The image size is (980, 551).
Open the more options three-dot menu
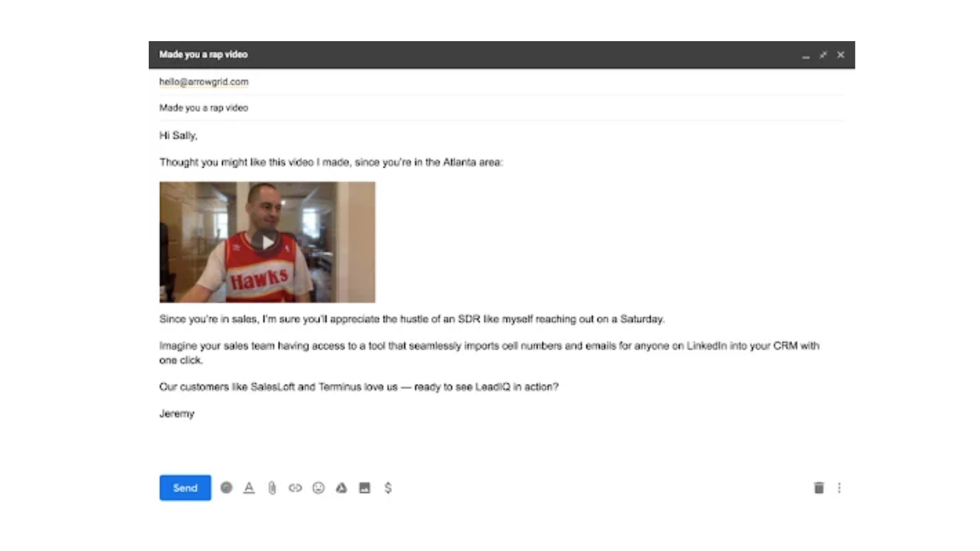tap(839, 488)
